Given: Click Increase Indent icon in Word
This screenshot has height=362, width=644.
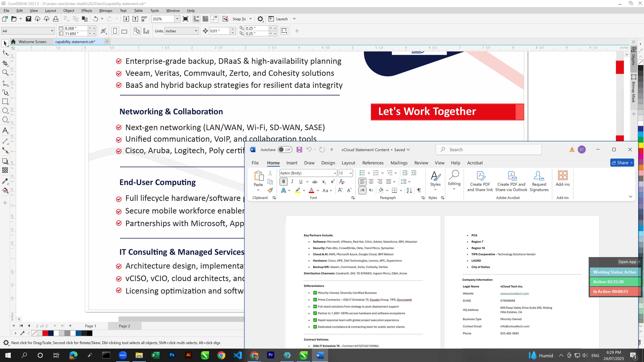Looking at the screenshot, I should tap(414, 173).
